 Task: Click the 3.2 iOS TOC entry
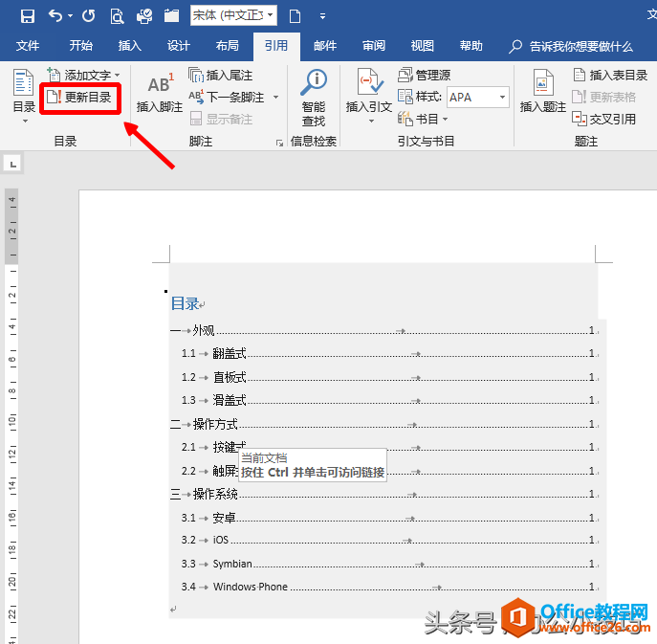(389, 540)
